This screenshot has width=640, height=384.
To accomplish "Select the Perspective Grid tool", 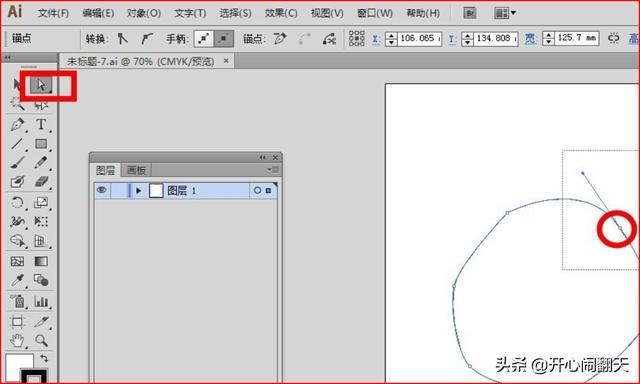I will point(41,241).
